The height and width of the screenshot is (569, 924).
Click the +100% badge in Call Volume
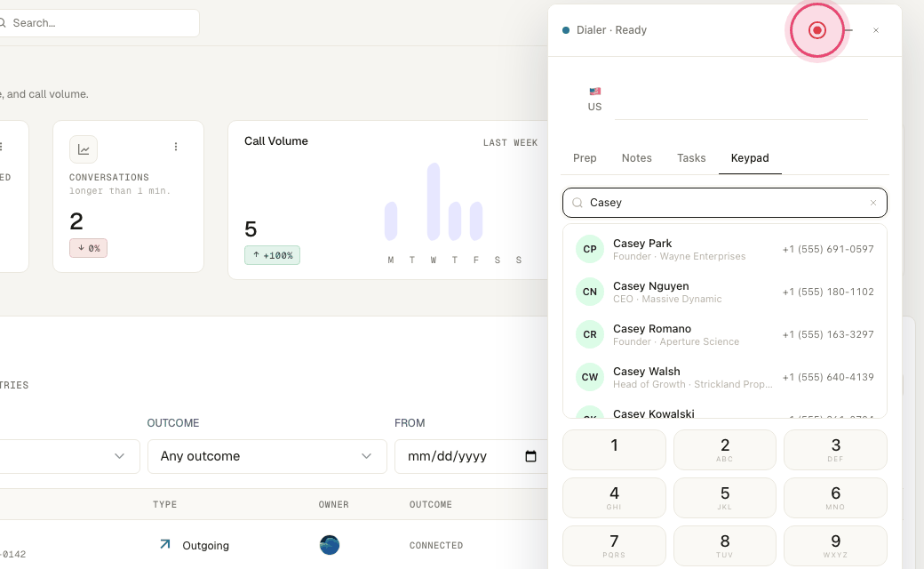pos(272,255)
